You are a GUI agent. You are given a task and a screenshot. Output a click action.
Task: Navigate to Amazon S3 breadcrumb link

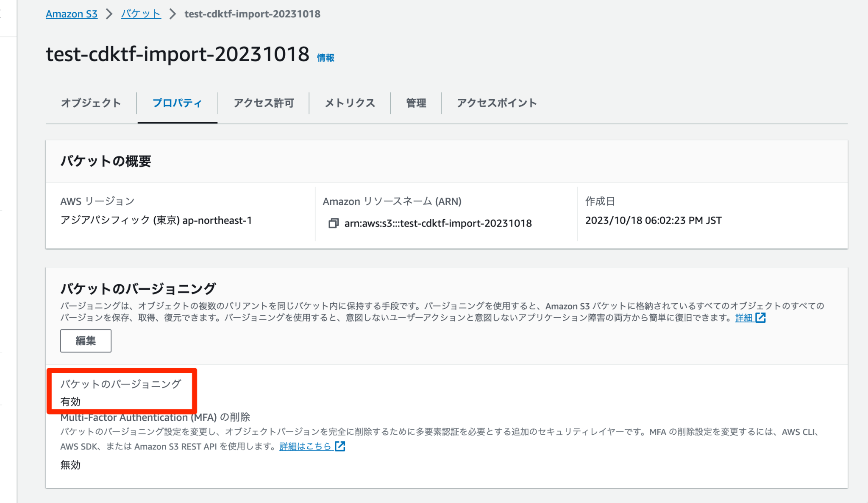(x=71, y=14)
